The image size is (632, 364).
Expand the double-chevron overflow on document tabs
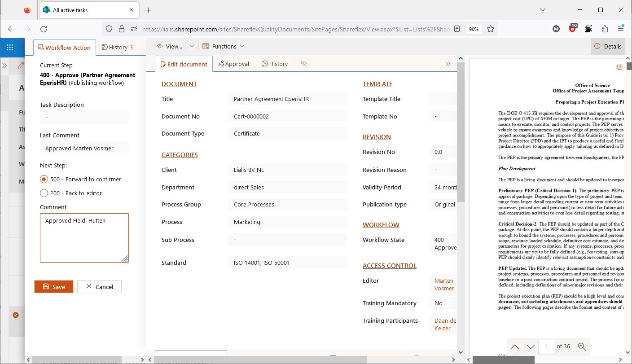pos(448,64)
